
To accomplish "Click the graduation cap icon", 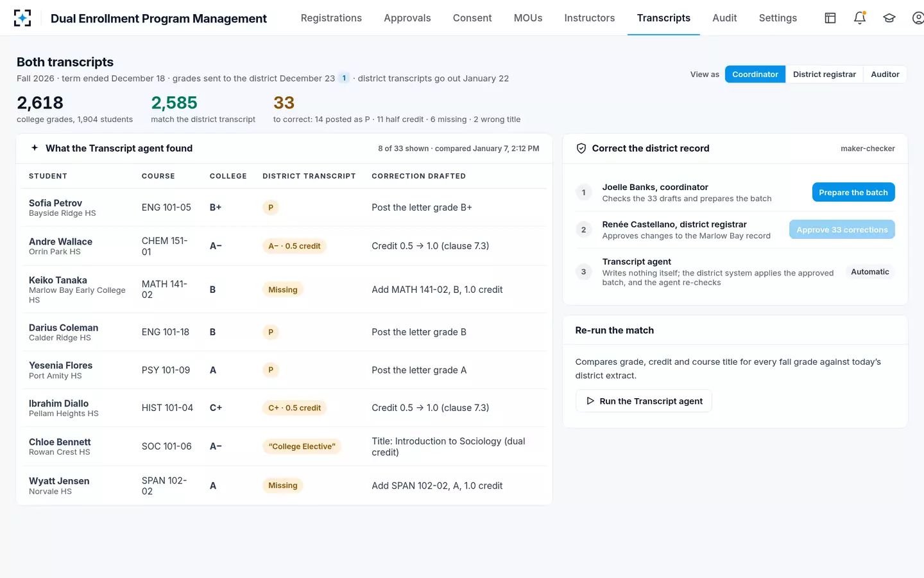I will coord(889,18).
